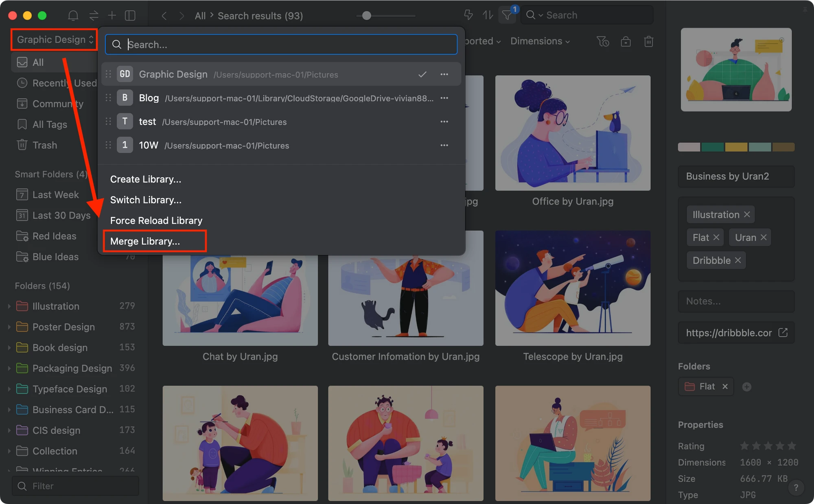
Task: Click the filter funnel icon with badge
Action: pos(507,15)
